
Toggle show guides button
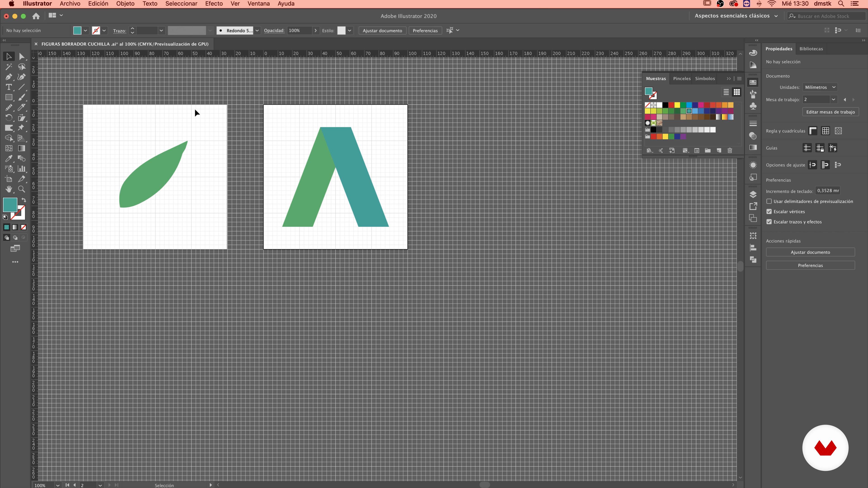[x=807, y=148]
